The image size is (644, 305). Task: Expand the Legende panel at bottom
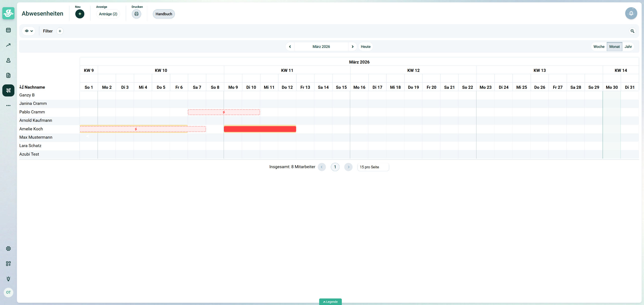[x=330, y=302]
